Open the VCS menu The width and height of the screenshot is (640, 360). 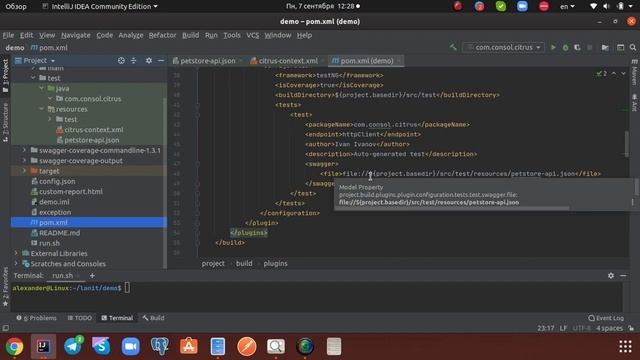coord(253,35)
